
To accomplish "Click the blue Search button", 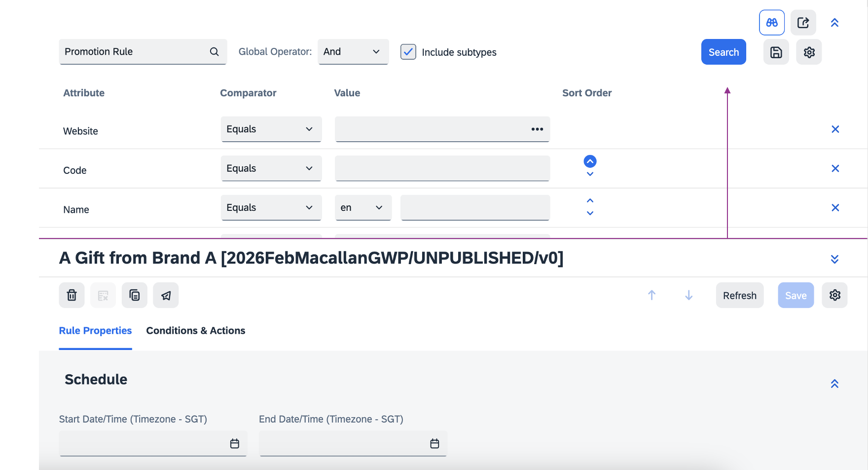I will [723, 52].
